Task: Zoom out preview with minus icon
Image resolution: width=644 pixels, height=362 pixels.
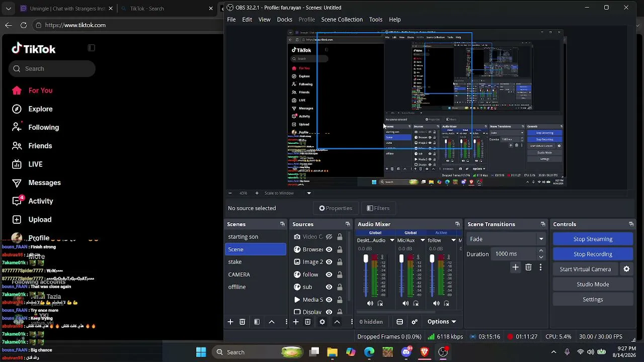Action: (230, 193)
